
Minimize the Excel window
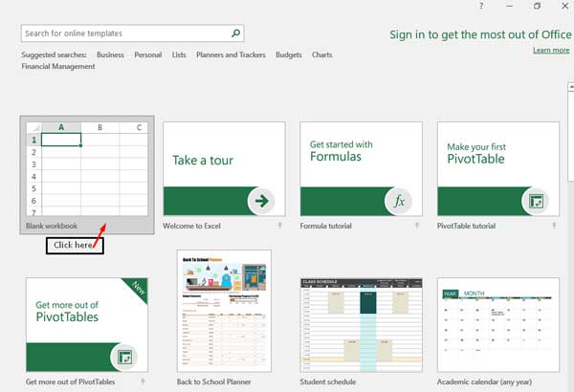click(x=509, y=6)
